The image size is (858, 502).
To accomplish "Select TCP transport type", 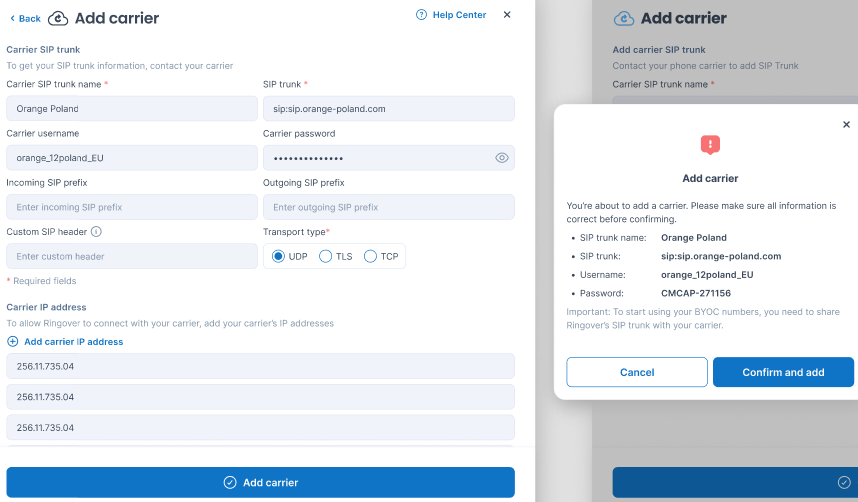I will click(370, 257).
